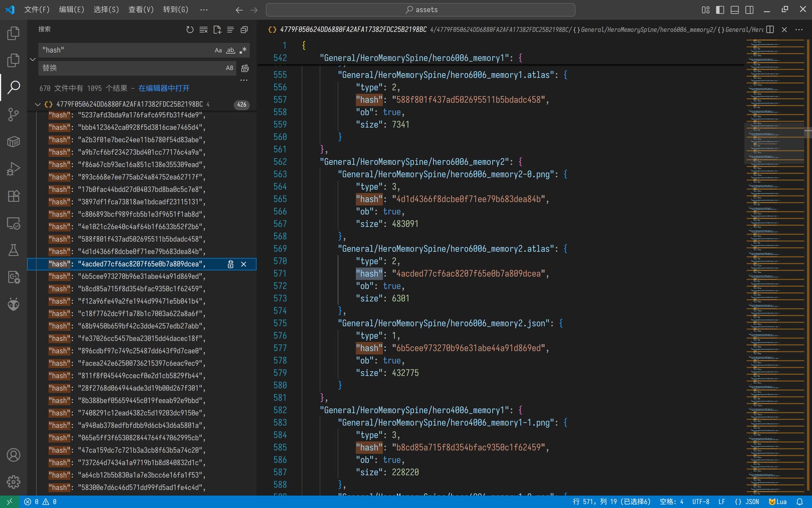The height and width of the screenshot is (508, 812).
Task: Open a new search editor
Action: [x=217, y=30]
